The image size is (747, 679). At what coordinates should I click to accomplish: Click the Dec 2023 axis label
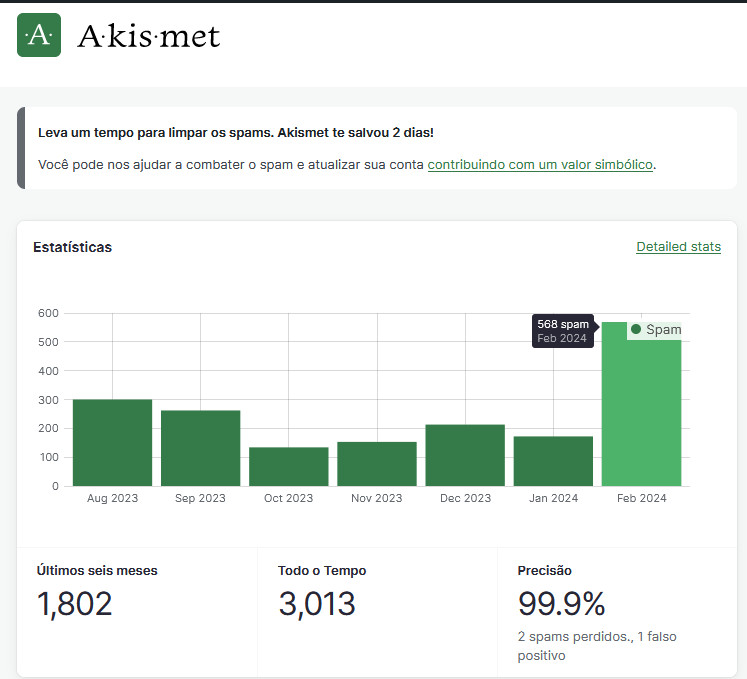pyautogui.click(x=465, y=498)
